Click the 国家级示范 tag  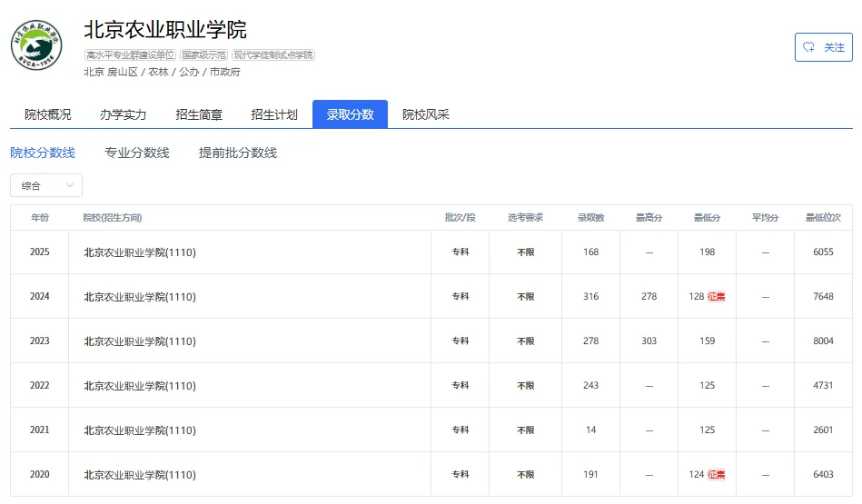(x=204, y=55)
